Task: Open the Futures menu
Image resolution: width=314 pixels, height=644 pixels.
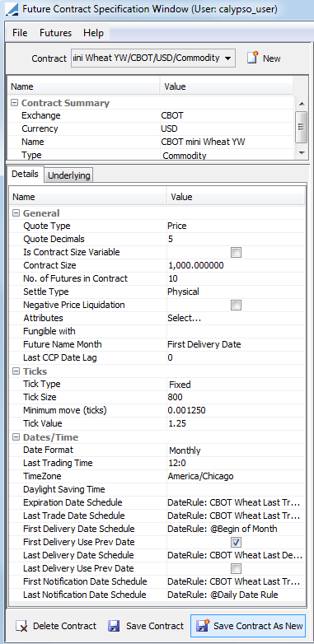Action: 55,33
